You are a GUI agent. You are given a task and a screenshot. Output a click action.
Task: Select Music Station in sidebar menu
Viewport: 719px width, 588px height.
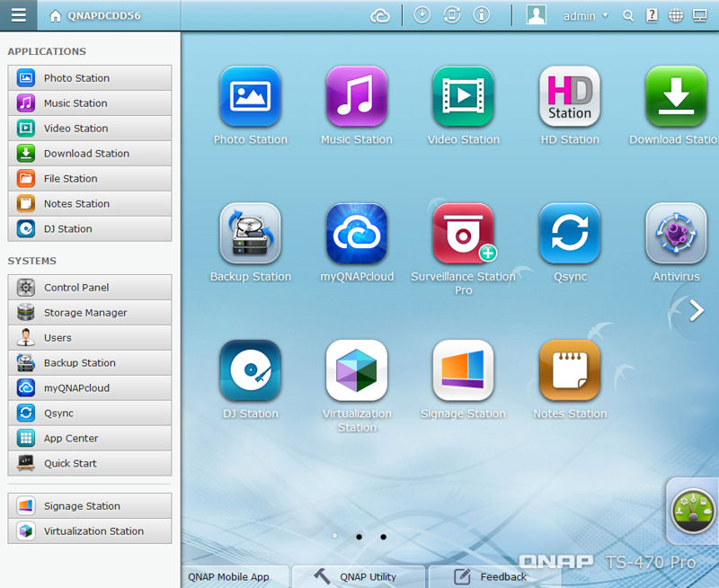point(89,102)
